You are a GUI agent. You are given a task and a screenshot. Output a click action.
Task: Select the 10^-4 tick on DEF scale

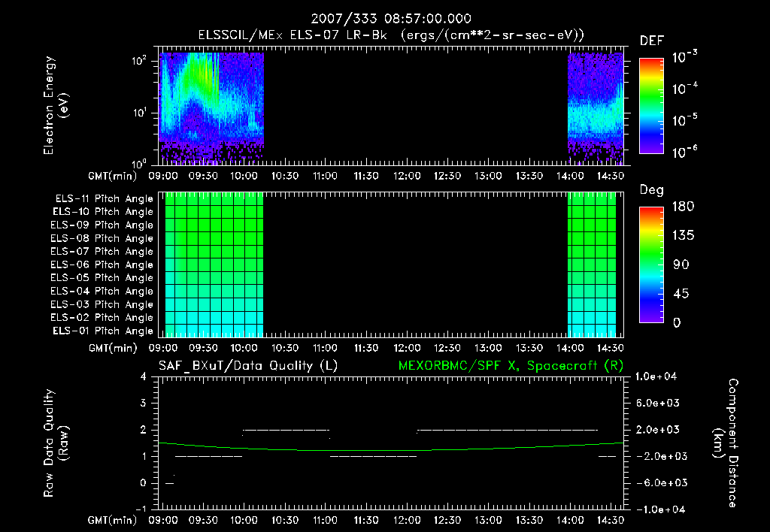(x=684, y=89)
